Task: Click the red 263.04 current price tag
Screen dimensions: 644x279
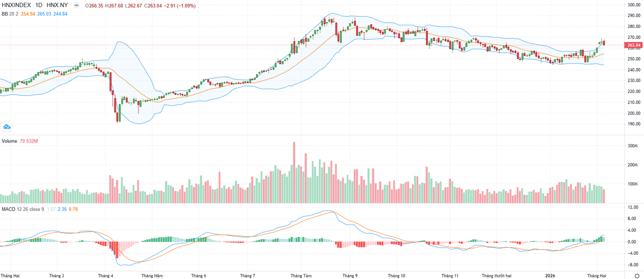Action: point(634,45)
